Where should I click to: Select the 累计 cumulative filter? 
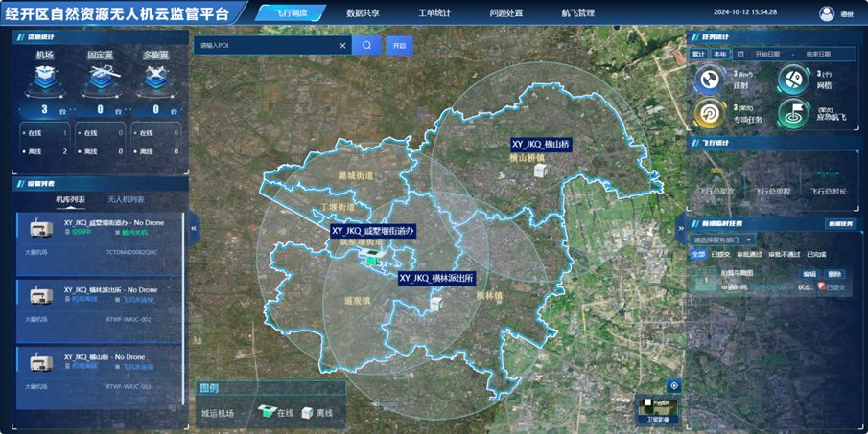point(698,55)
